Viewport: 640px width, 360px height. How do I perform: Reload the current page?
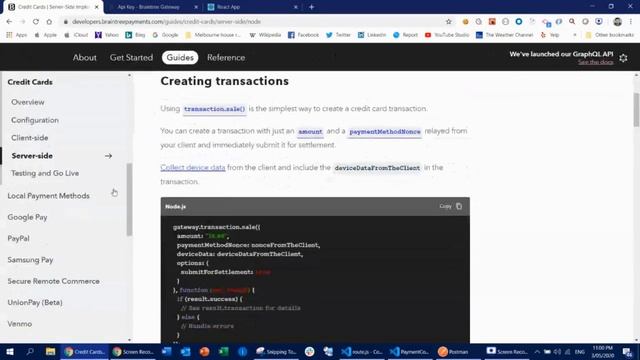tap(36, 22)
